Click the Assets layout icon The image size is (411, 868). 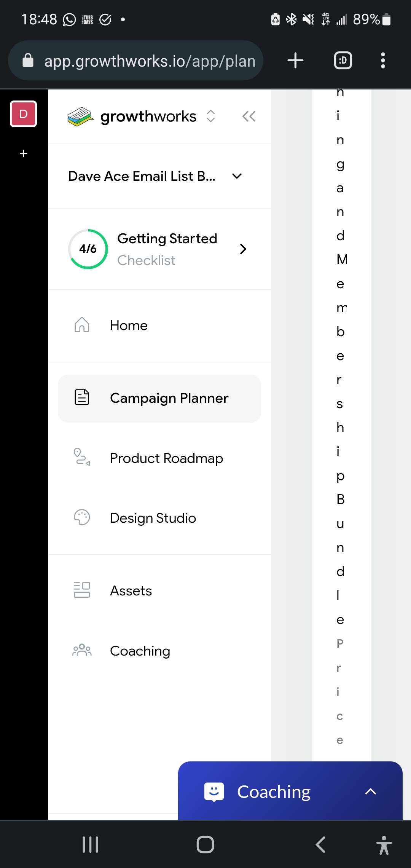click(82, 590)
